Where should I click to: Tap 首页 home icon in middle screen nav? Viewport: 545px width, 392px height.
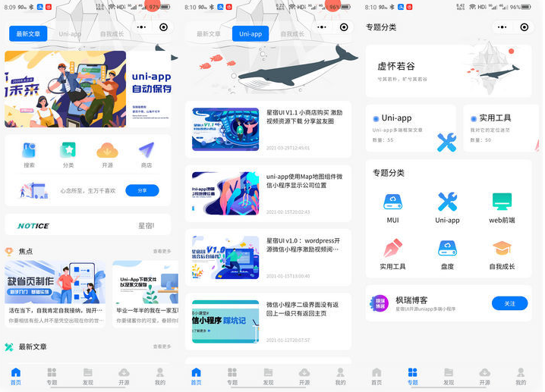coord(196,376)
